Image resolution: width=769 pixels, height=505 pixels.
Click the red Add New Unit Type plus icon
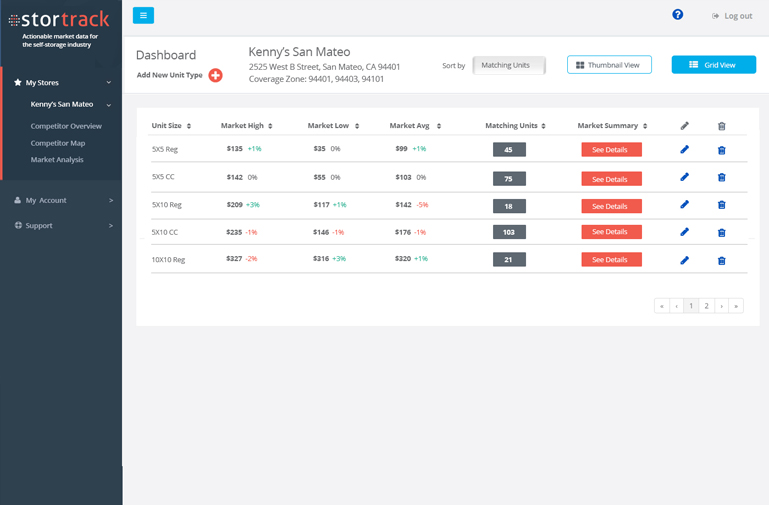tap(215, 76)
